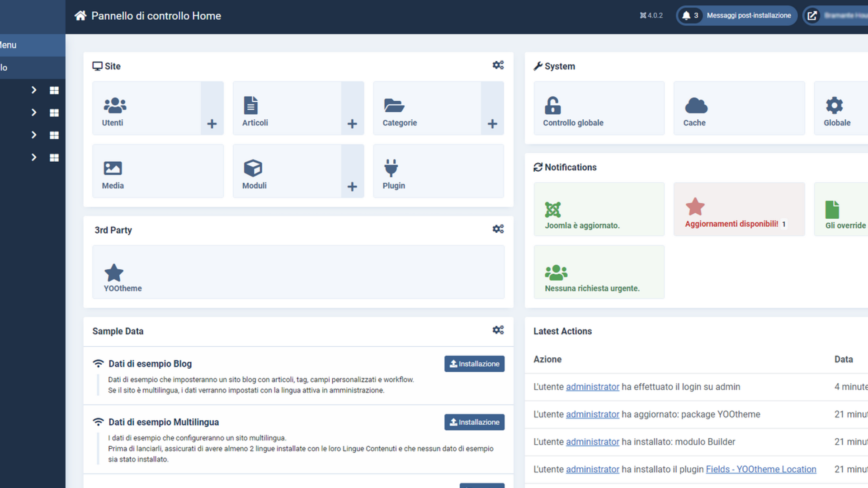Open the Gli override notification tile
868x488 pixels.
pyautogui.click(x=841, y=209)
